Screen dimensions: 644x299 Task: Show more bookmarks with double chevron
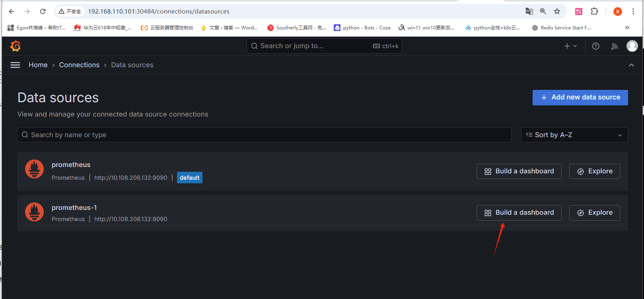click(627, 27)
